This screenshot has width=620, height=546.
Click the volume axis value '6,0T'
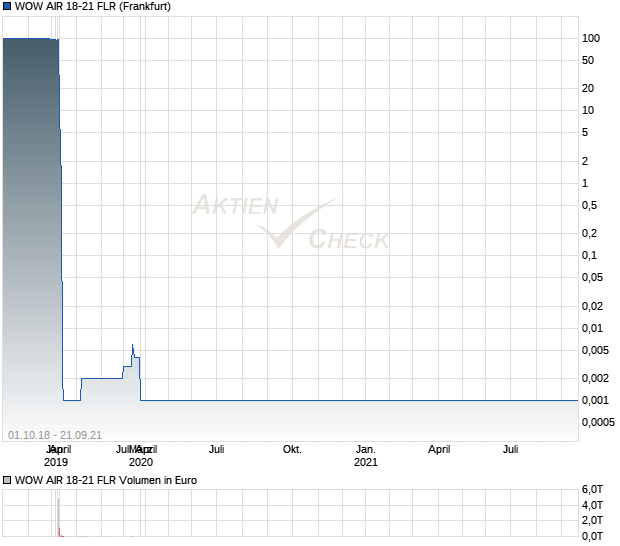click(x=592, y=489)
